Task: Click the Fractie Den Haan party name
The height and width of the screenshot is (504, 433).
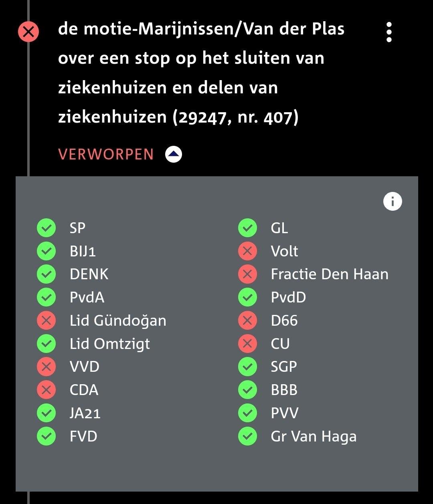Action: coord(330,274)
